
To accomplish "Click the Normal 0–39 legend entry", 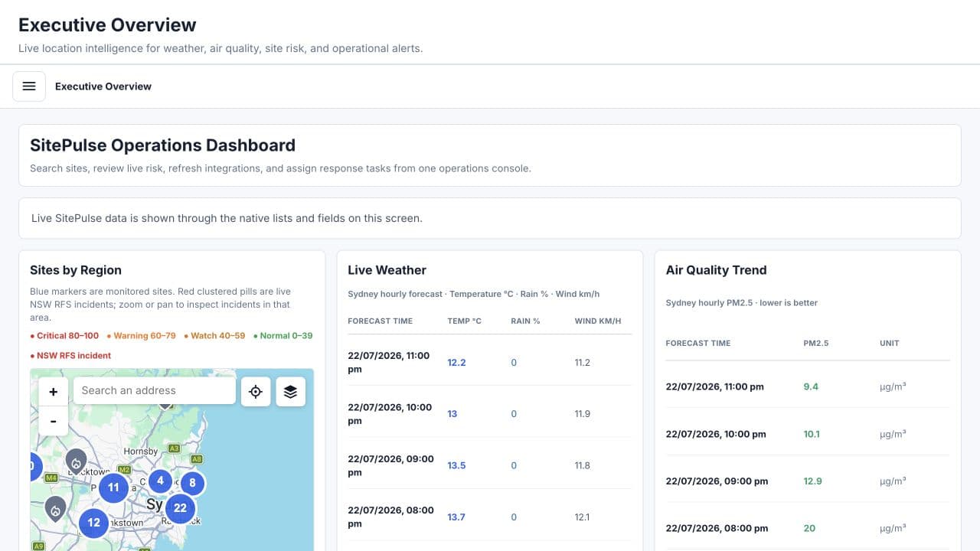I will tap(283, 335).
